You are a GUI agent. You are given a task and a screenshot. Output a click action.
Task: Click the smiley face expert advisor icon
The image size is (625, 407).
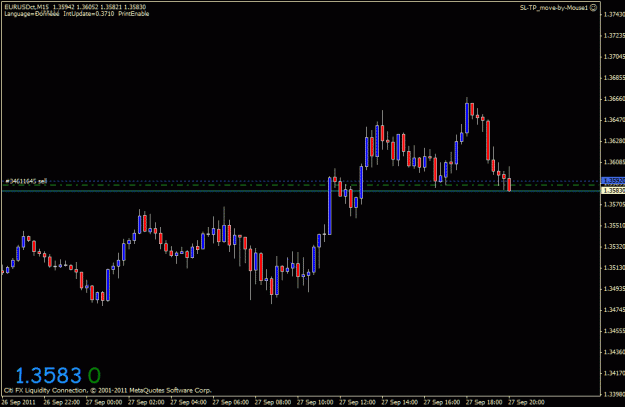593,8
